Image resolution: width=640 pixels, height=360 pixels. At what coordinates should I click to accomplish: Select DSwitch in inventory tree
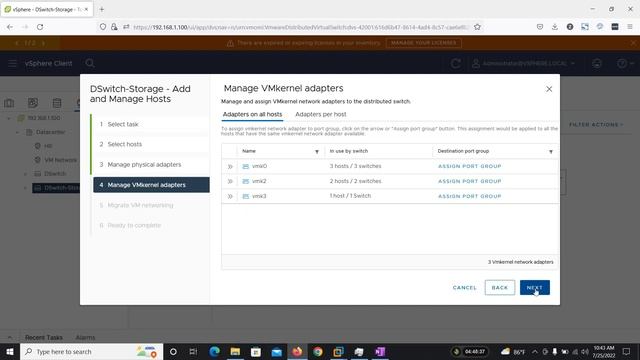point(55,174)
